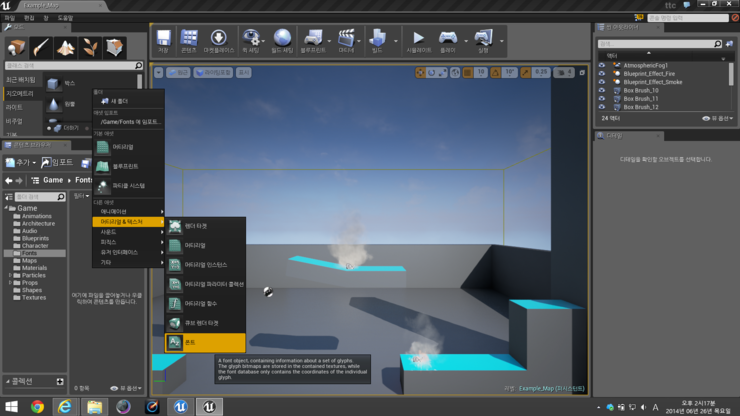Select the Blueprints folder in tree
This screenshot has width=740, height=416.
tap(35, 238)
